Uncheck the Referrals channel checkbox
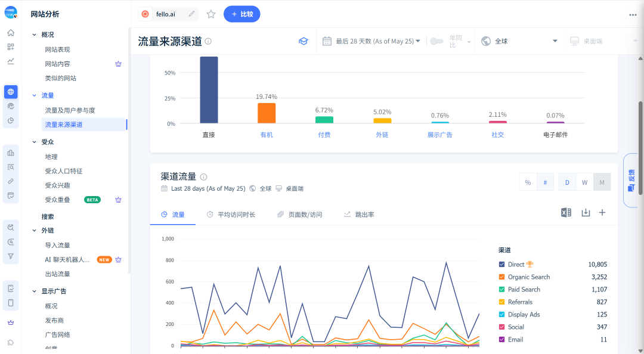The height and width of the screenshot is (354, 644). (x=501, y=302)
